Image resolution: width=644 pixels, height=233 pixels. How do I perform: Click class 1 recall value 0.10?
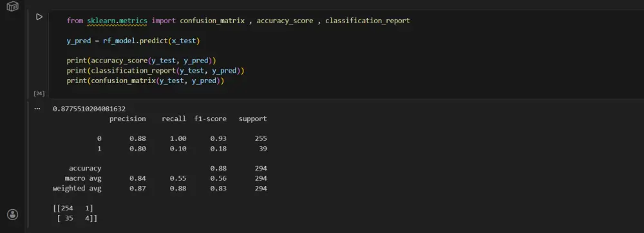click(178, 149)
